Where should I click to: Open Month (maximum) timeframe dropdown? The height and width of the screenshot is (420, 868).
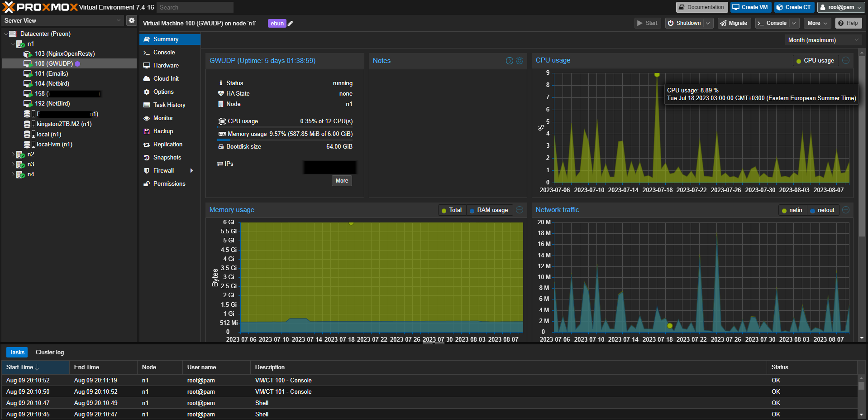tap(823, 40)
